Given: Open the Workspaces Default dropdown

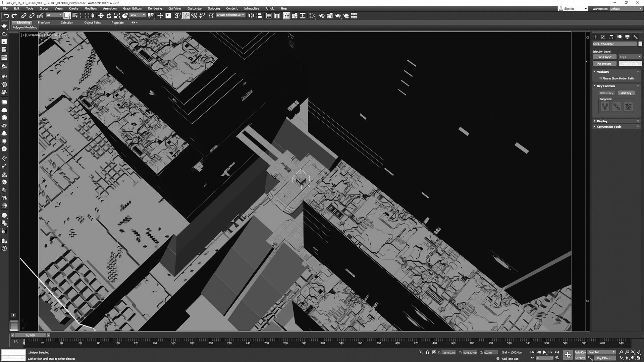Looking at the screenshot, I should coord(626,9).
